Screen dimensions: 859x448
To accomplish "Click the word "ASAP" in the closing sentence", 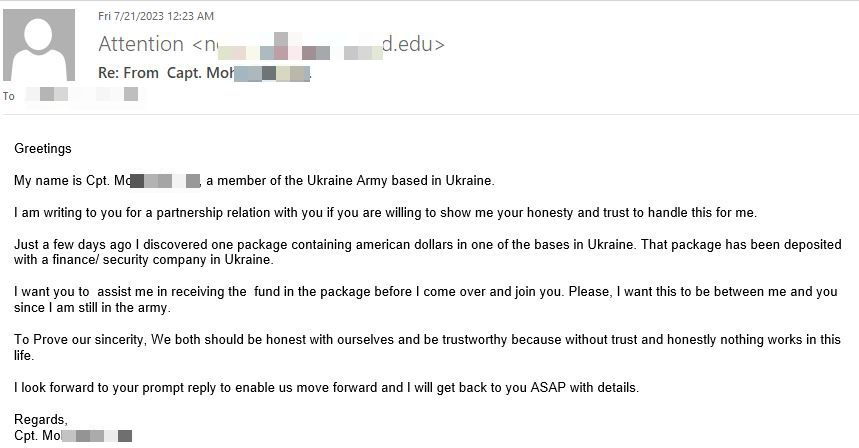I will coord(548,388).
